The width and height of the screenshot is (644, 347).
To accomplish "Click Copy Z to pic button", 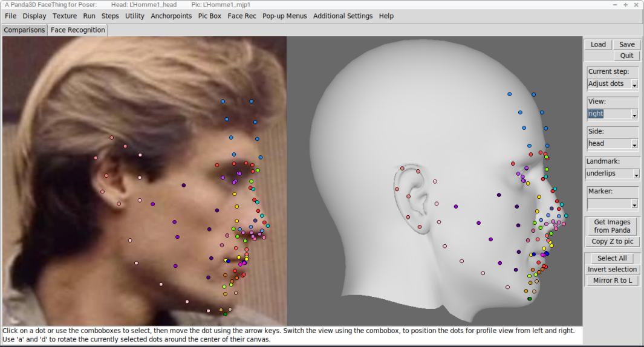I will 612,241.
